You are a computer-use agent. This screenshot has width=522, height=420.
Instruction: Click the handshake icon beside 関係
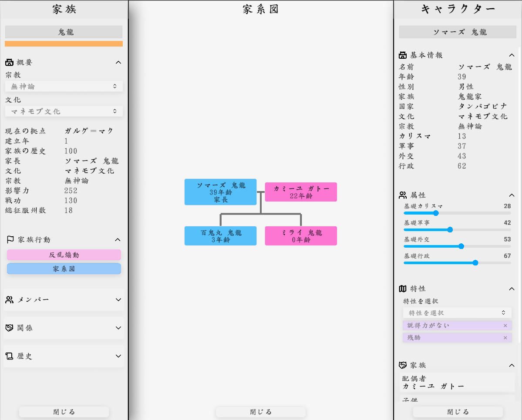10,328
